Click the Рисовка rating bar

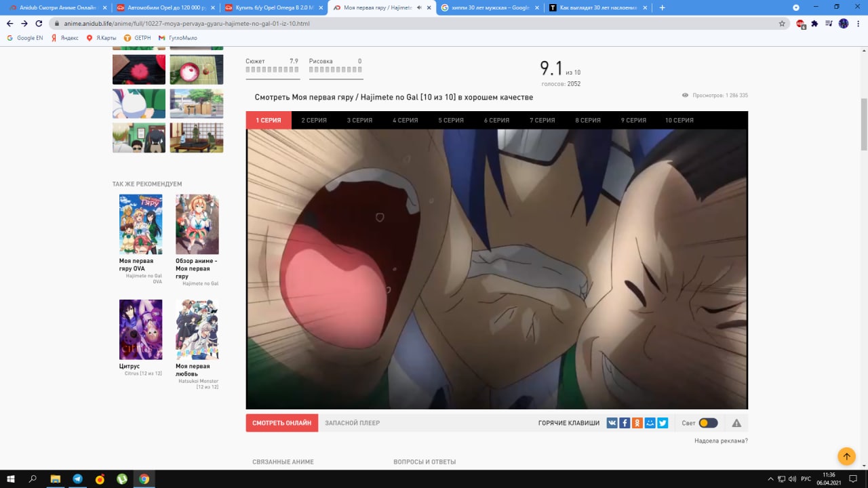(x=336, y=69)
